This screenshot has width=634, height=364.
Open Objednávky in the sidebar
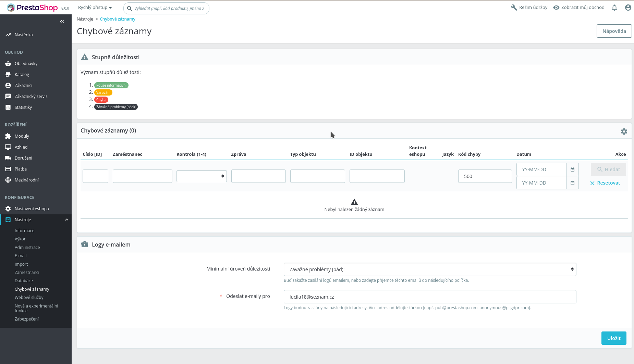[25, 63]
